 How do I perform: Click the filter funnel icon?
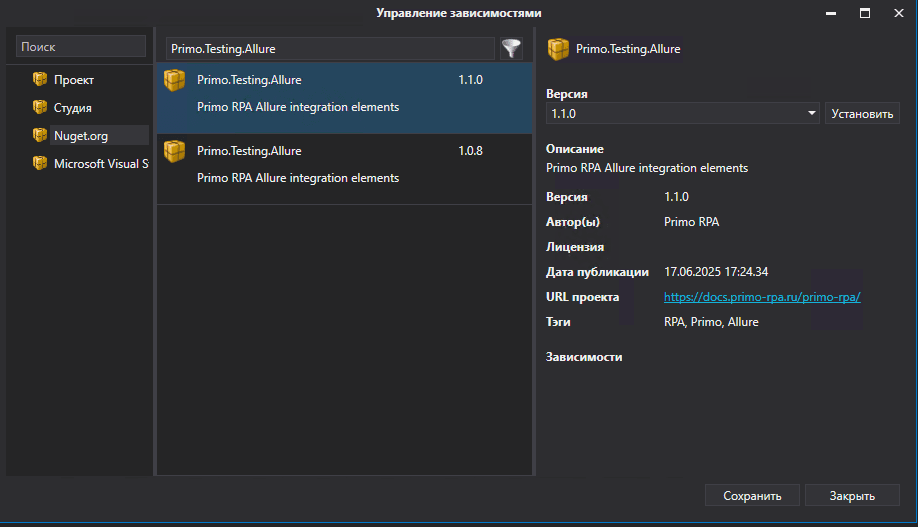click(x=511, y=48)
